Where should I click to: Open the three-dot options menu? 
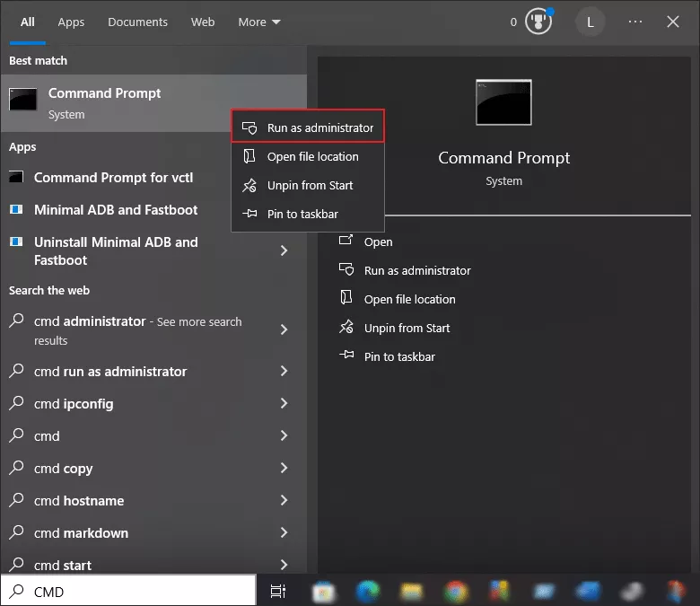(634, 22)
